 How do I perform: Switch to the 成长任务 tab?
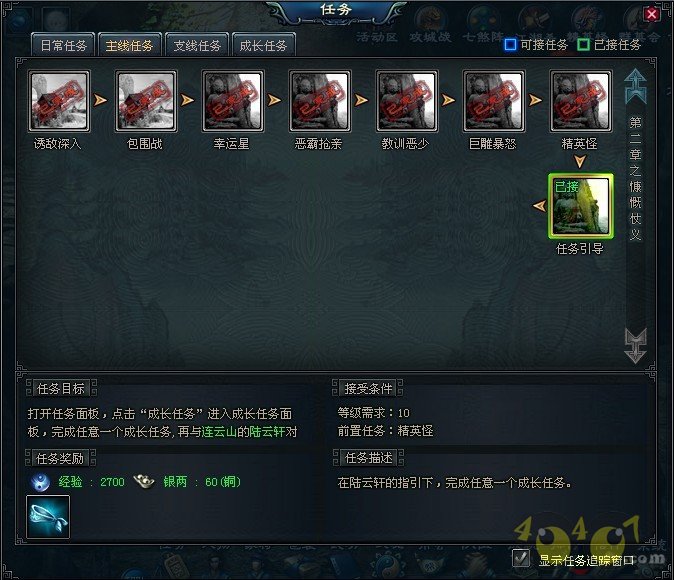click(263, 45)
